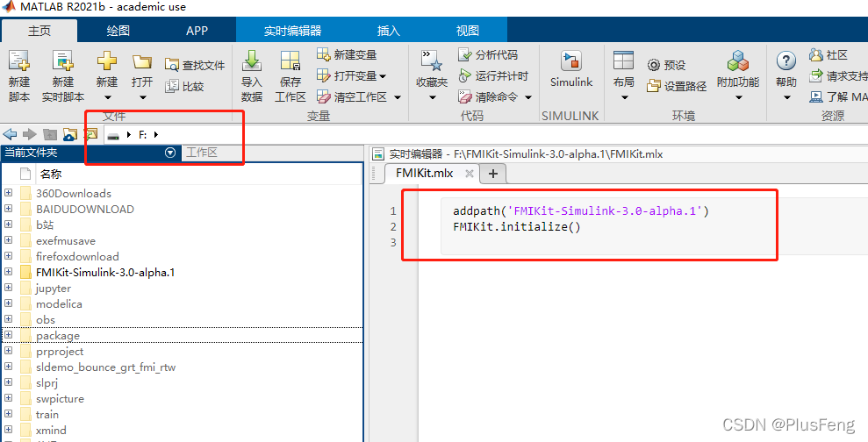
Task: Select the obs folder
Action: click(46, 320)
